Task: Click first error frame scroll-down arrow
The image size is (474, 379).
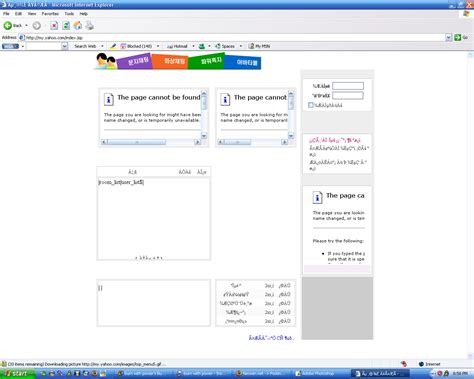Action: (204, 136)
